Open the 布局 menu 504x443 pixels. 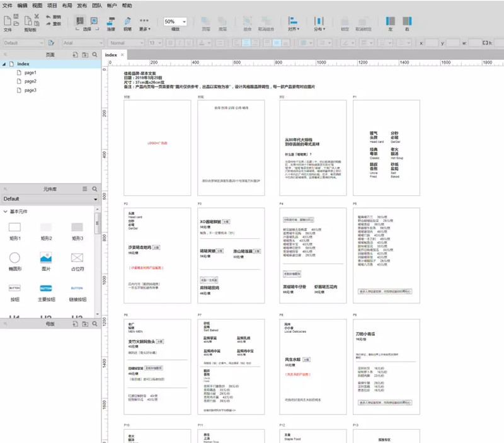click(x=67, y=5)
